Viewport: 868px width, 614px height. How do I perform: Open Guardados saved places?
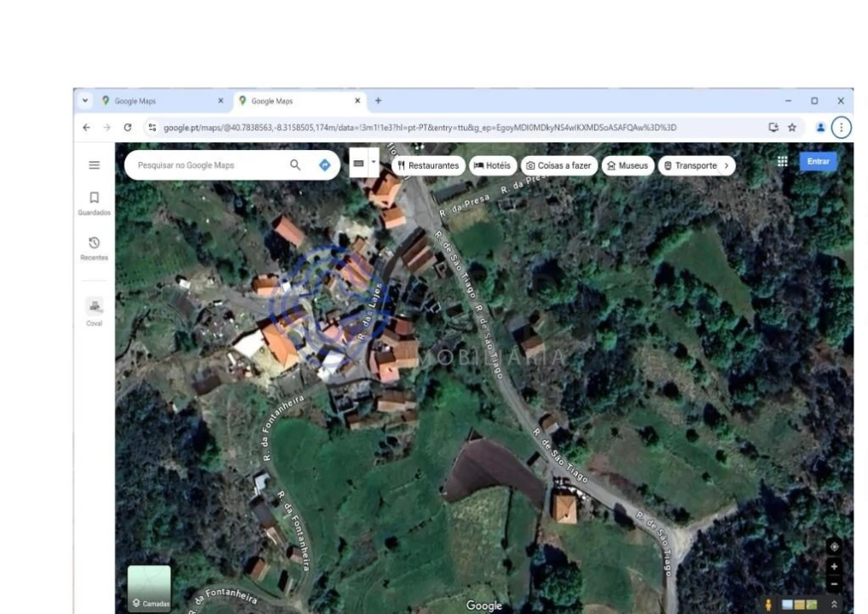94,203
